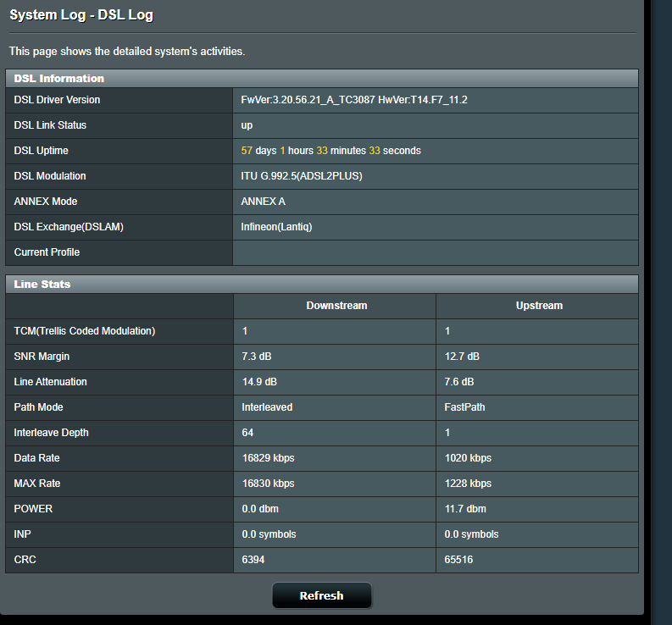Click the 'Line Stats' section header
Screen dimensions: 672x625
[x=42, y=284]
